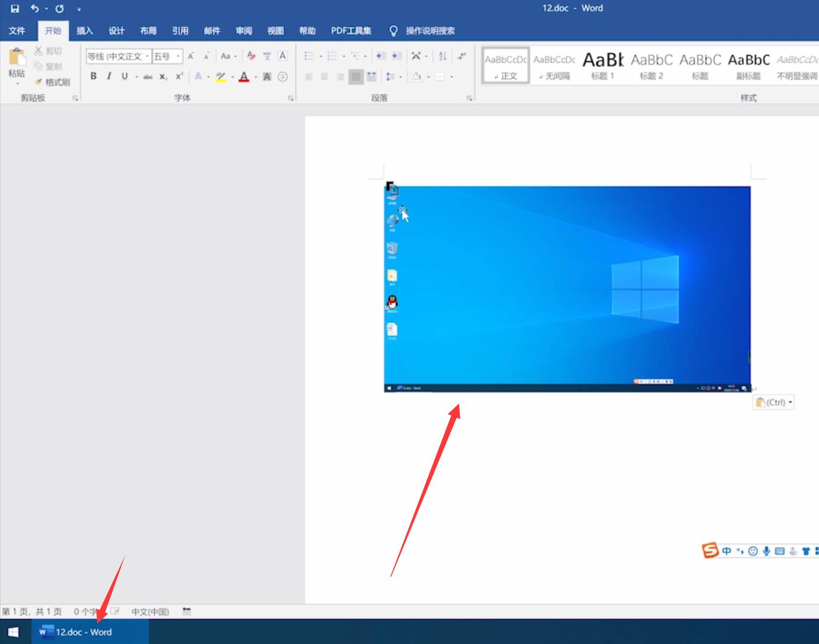
Task: Click the text effects icon
Action: pos(198,76)
